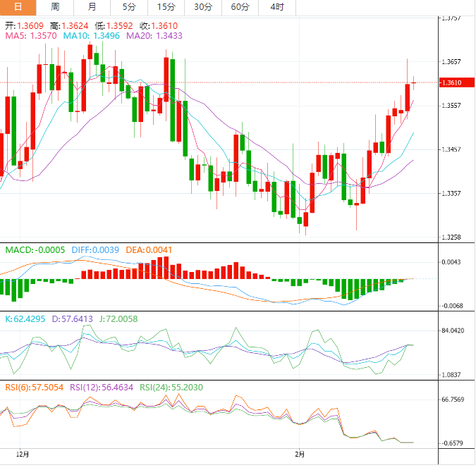
Task: Click the J:72.0058 KDJ label
Action: coord(118,319)
